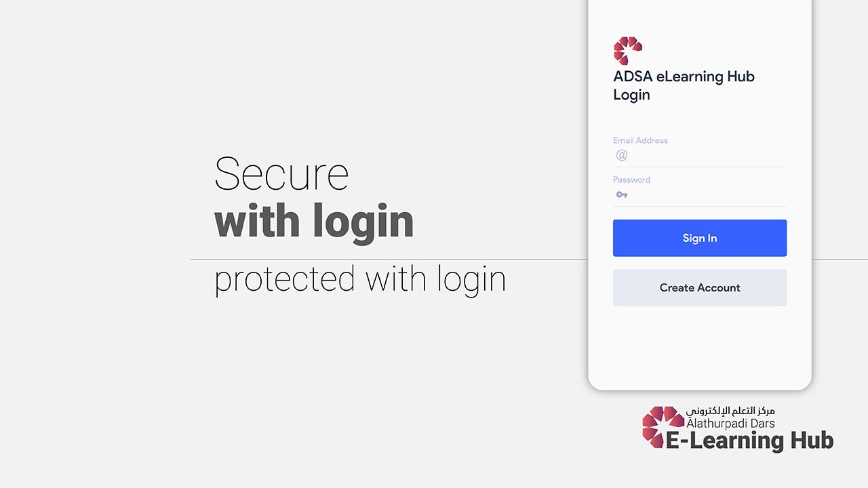
Task: Click the Password label
Action: 631,180
